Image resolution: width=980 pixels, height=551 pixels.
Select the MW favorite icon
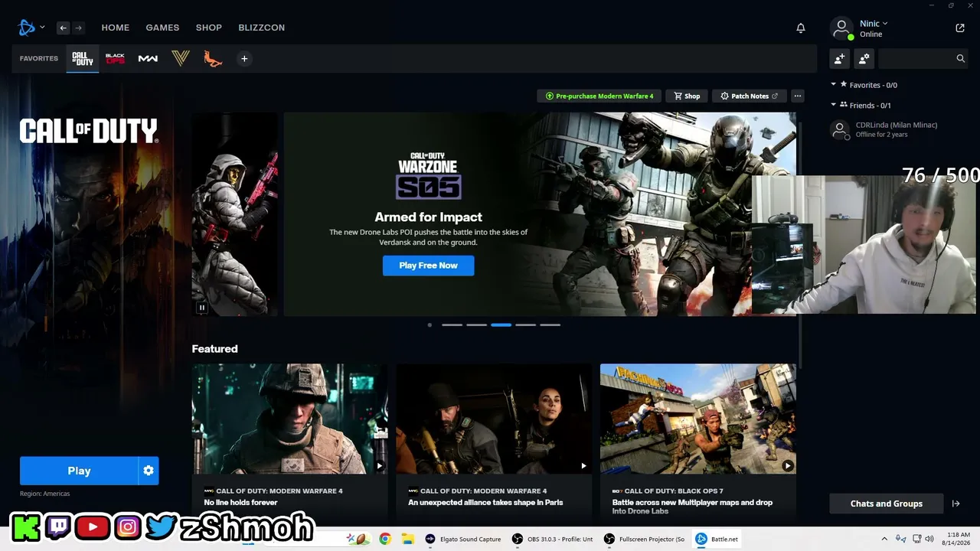pos(148,58)
